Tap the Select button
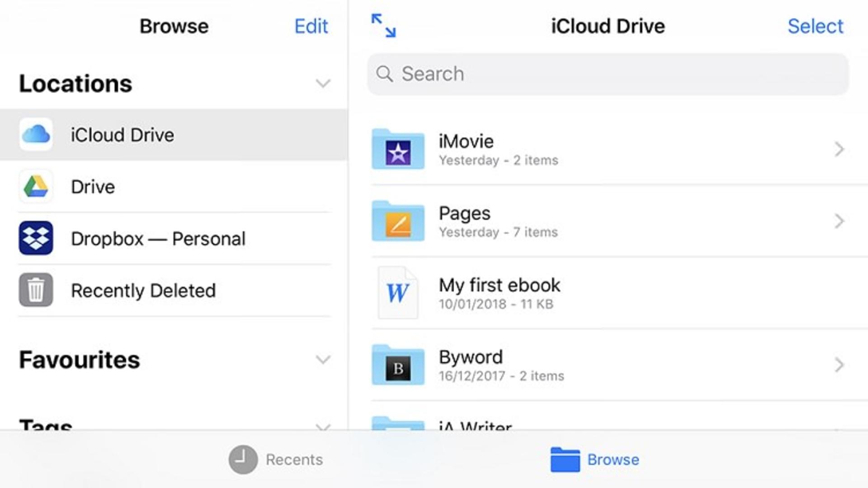 coord(816,26)
